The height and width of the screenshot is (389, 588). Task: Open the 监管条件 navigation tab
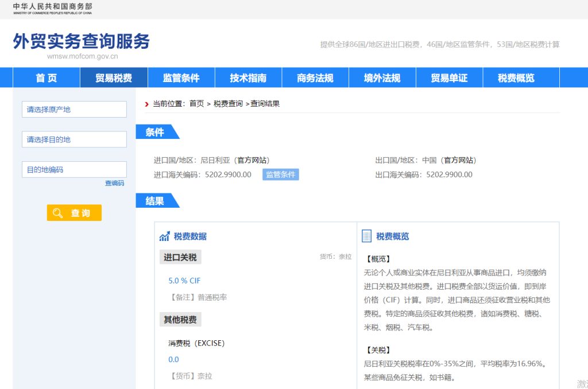(181, 78)
